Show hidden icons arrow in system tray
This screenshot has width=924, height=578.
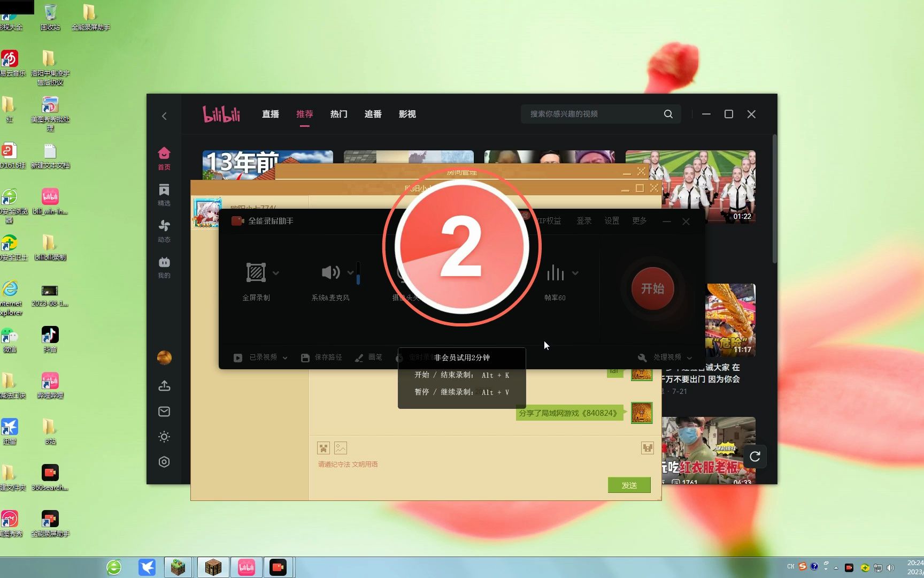tap(836, 567)
